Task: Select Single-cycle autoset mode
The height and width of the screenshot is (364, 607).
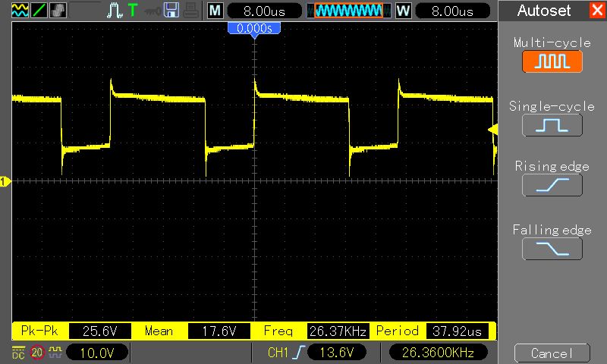Action: point(552,124)
